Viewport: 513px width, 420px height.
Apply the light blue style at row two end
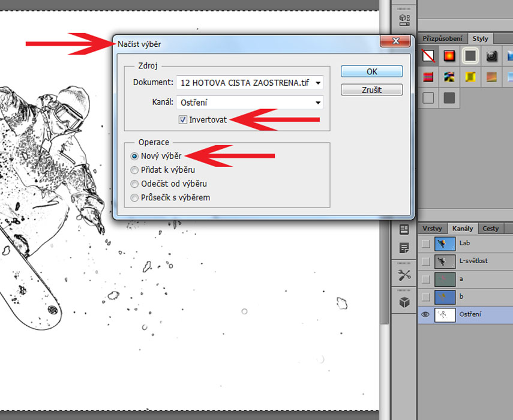coord(510,77)
